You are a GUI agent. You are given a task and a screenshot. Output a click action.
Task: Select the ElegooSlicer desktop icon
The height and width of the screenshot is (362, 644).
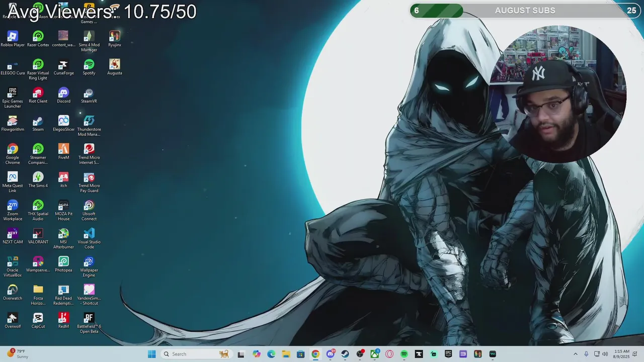pos(63,124)
